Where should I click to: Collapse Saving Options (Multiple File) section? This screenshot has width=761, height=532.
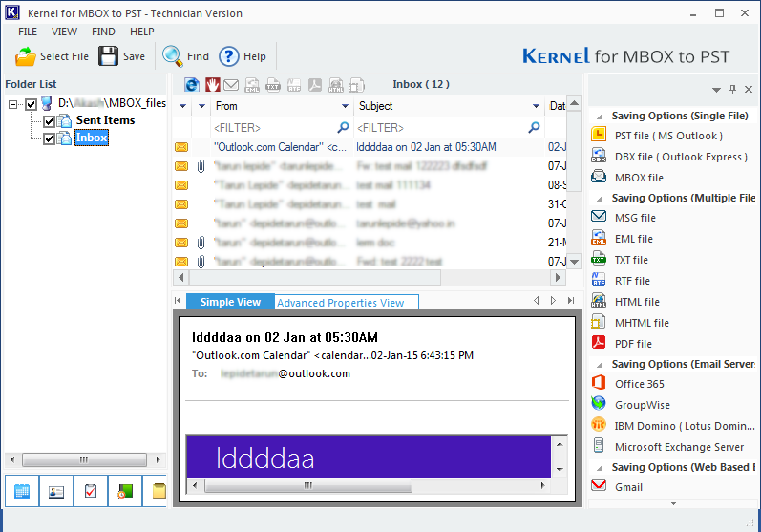[600, 199]
